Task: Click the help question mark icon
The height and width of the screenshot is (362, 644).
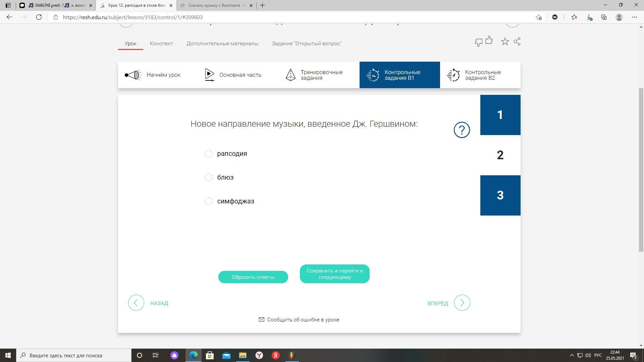Action: (x=462, y=130)
